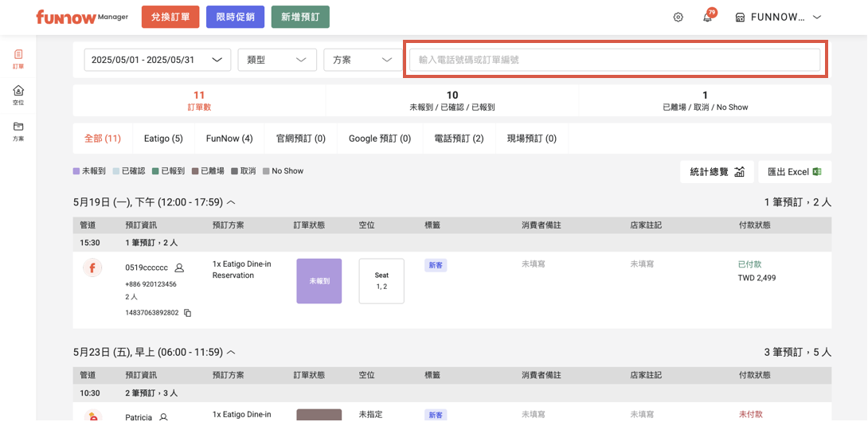Open the 空位 seats sidebar icon
Image resolution: width=868 pixels, height=422 pixels.
18,95
